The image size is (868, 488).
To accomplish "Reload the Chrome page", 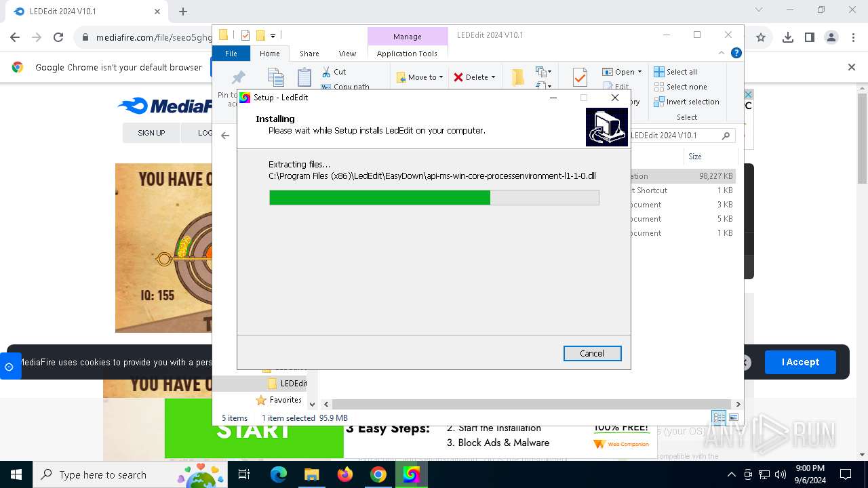I will click(x=58, y=38).
